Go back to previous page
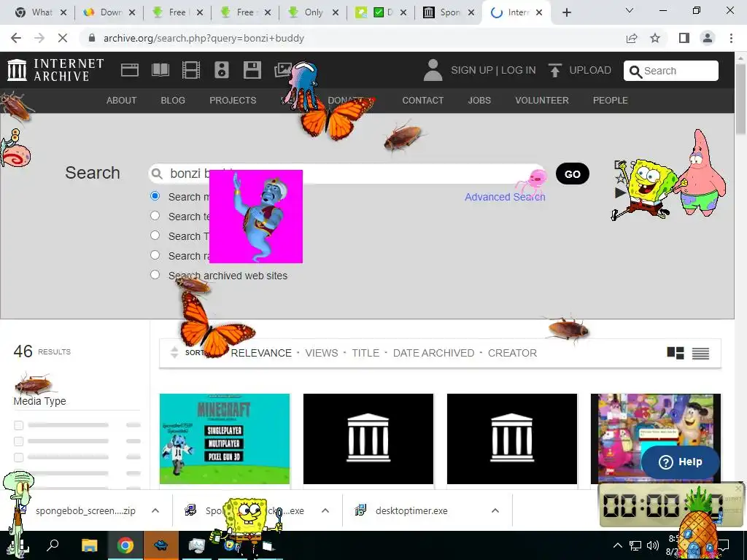Viewport: 747px width, 560px height. [x=16, y=38]
